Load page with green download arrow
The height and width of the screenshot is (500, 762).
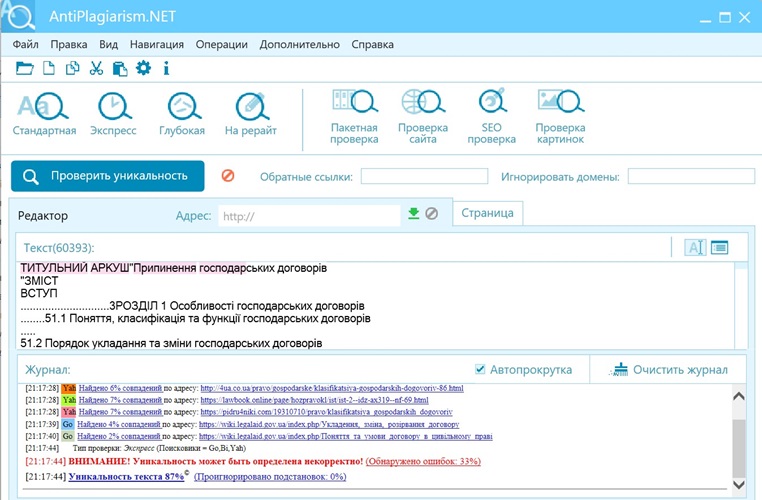(x=414, y=213)
